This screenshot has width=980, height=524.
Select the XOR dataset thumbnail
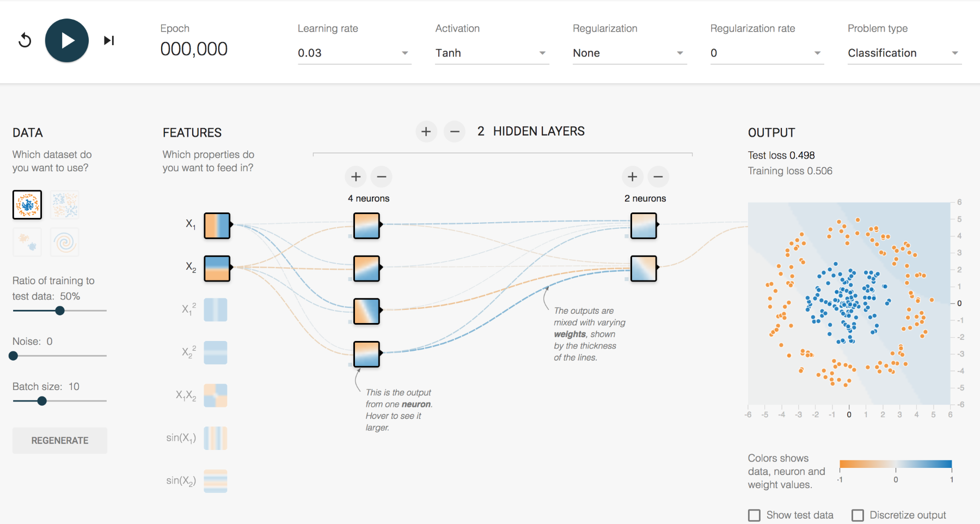click(x=65, y=205)
